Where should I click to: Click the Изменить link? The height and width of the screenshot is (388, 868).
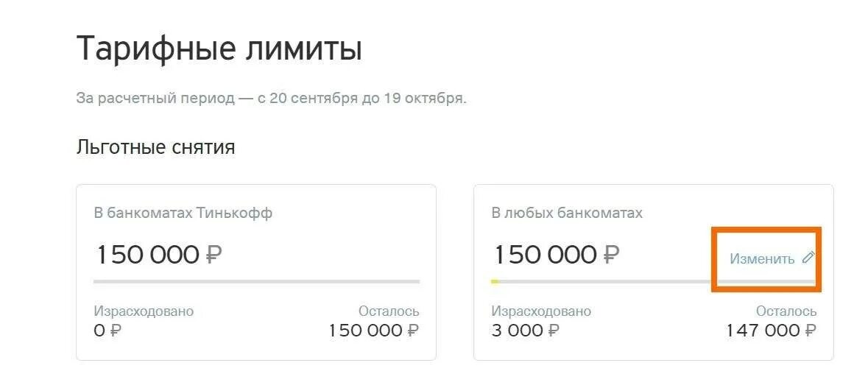pyautogui.click(x=762, y=258)
